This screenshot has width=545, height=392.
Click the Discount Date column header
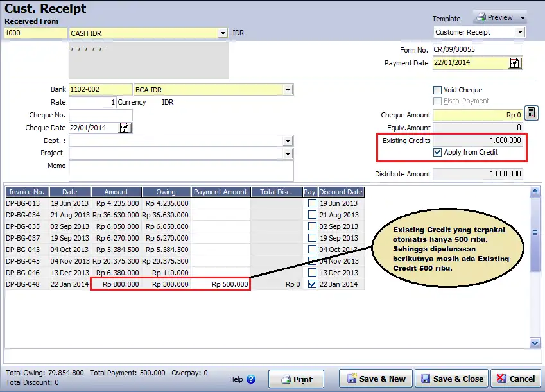tap(341, 192)
